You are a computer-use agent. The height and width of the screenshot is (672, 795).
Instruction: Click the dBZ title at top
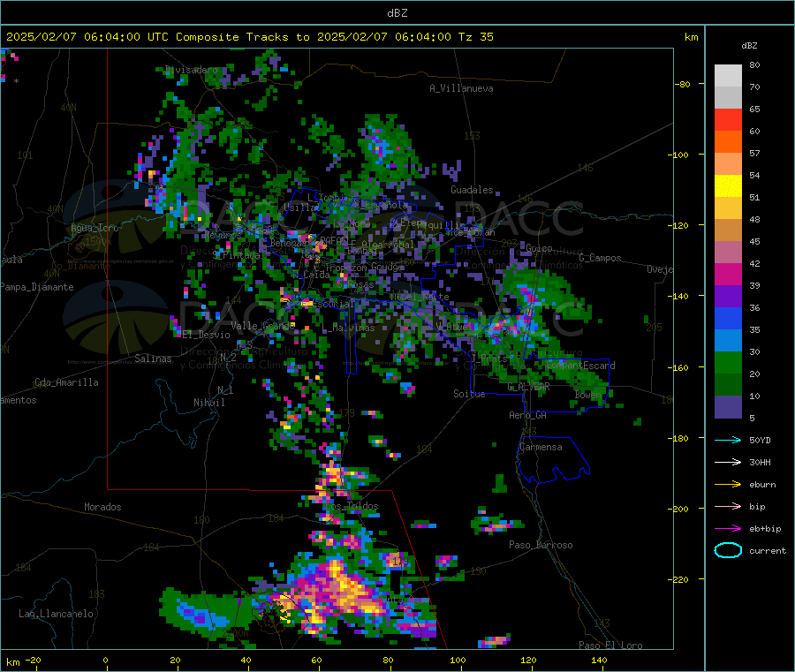tap(397, 13)
